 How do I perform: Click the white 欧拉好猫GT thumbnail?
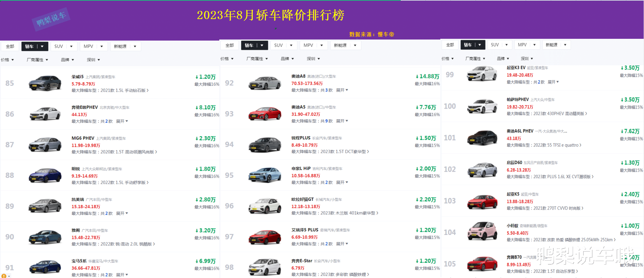tap(265, 206)
